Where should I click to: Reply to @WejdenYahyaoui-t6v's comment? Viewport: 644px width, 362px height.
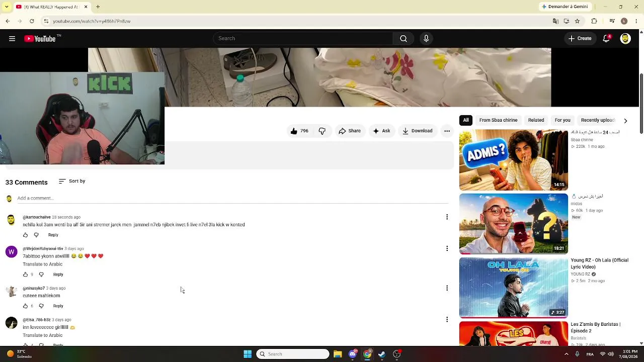pyautogui.click(x=58, y=275)
